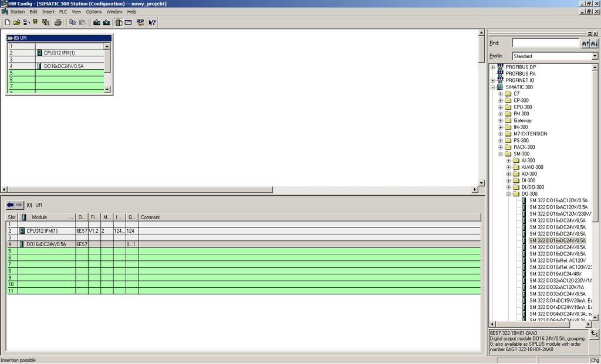The height and width of the screenshot is (364, 601).
Task: Click the PROFIBUS DP network icon
Action: [500, 67]
